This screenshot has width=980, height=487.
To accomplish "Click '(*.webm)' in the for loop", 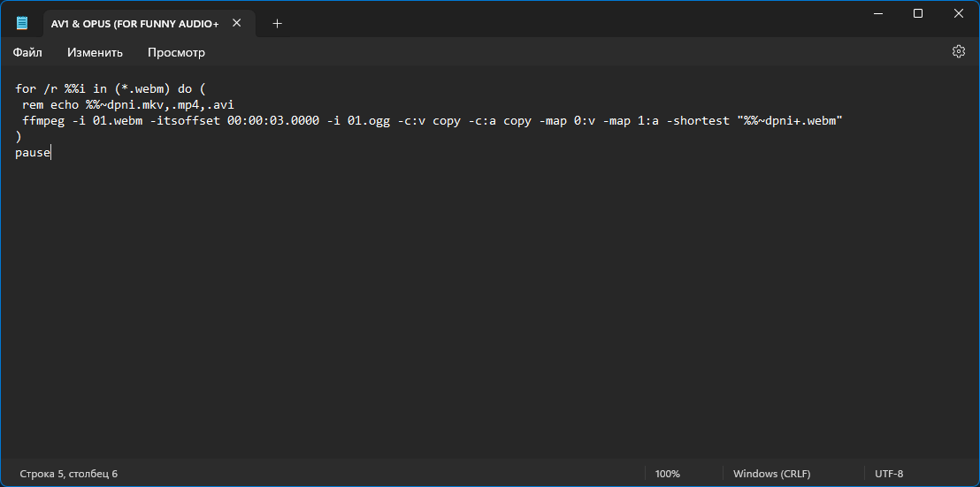I will tap(142, 88).
